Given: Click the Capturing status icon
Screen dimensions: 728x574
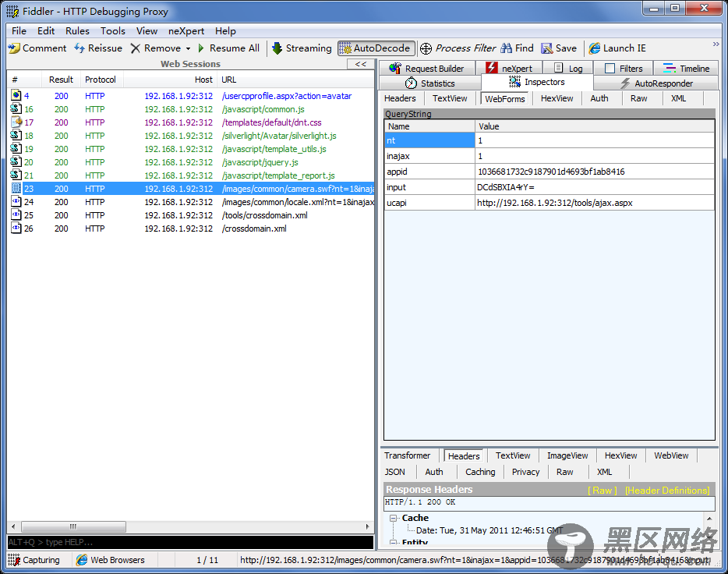Looking at the screenshot, I should [14, 560].
